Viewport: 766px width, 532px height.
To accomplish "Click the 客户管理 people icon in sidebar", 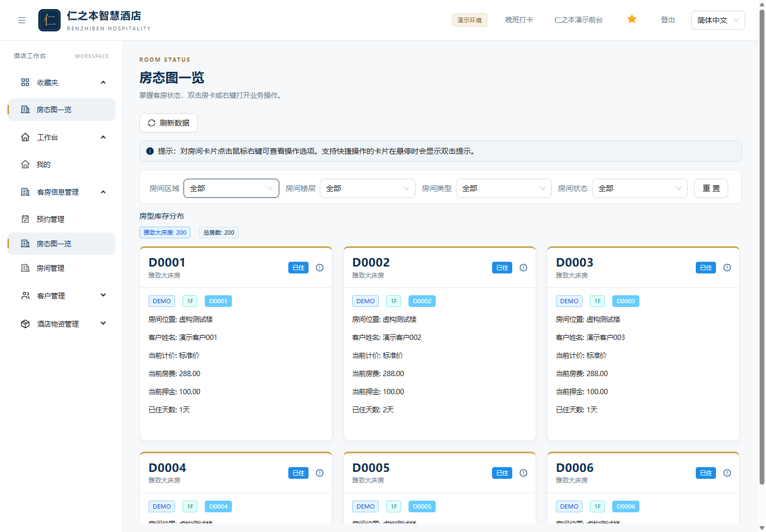I will 25,296.
